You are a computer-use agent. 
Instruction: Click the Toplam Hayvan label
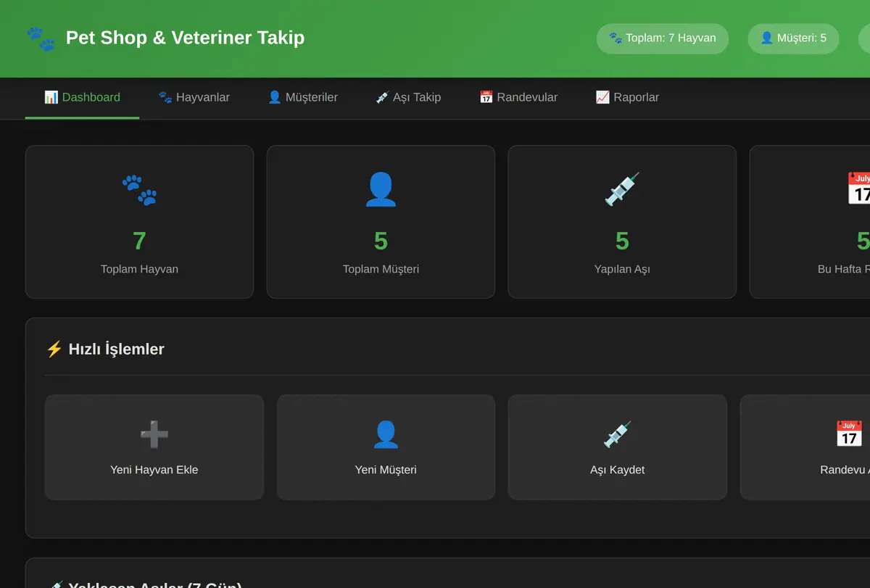(x=139, y=269)
